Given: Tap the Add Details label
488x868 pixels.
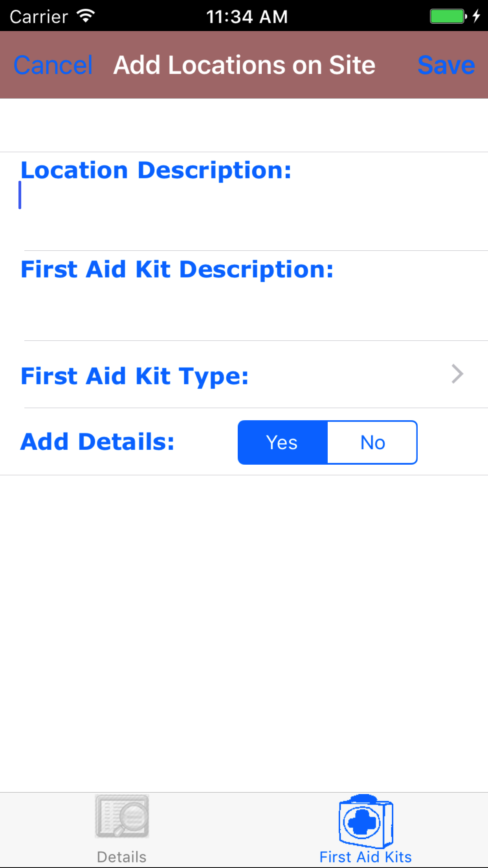Looking at the screenshot, I should (x=97, y=442).
